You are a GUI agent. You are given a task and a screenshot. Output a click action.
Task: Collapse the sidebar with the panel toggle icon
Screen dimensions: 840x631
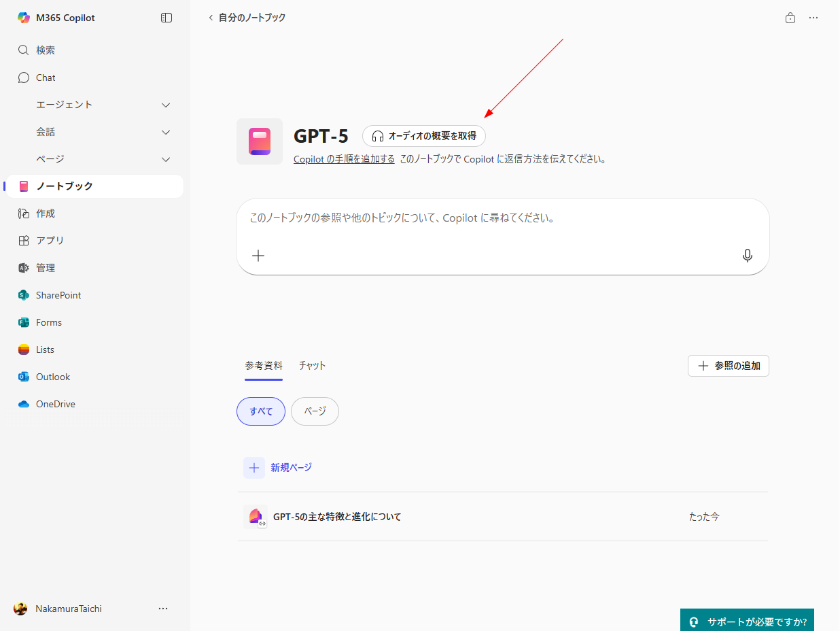click(x=167, y=18)
